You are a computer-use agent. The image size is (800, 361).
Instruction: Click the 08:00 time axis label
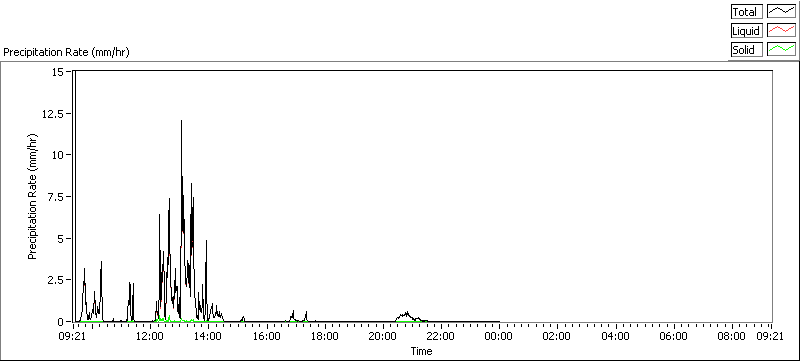(731, 336)
